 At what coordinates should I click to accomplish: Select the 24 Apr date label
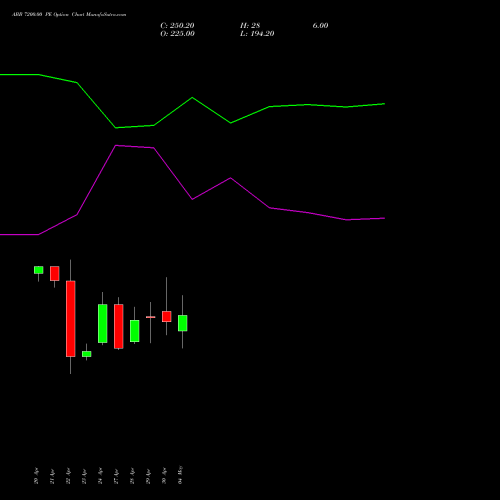pyautogui.click(x=100, y=476)
